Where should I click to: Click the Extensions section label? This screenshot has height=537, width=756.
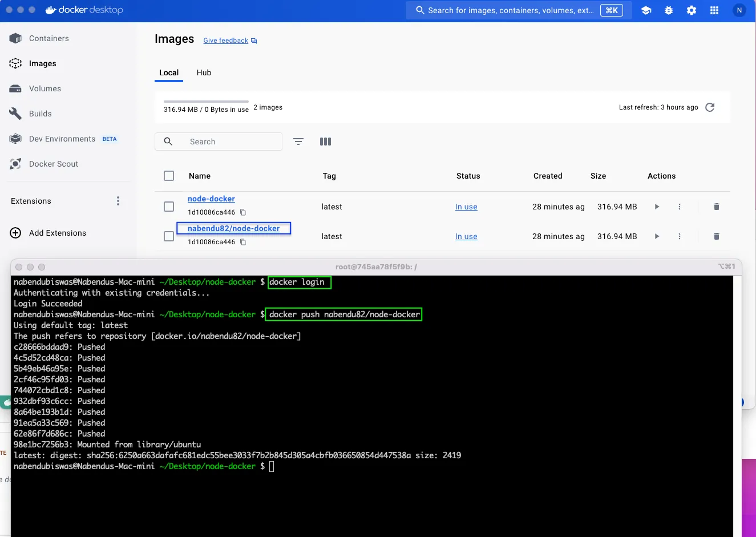[31, 201]
